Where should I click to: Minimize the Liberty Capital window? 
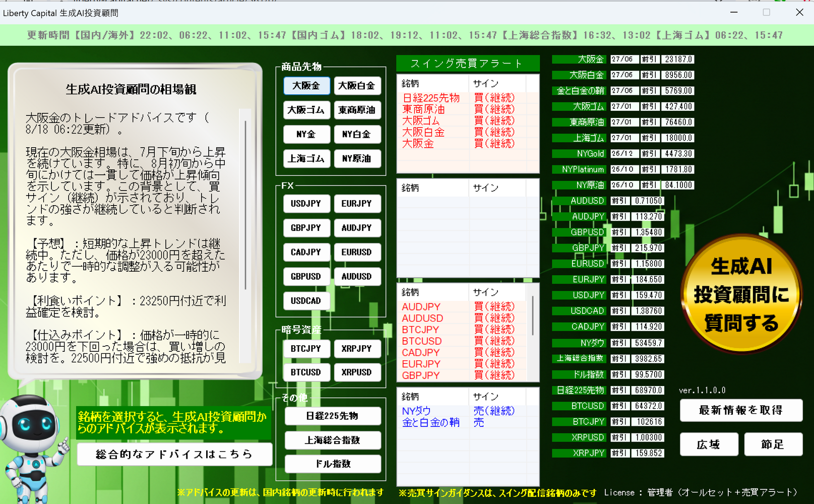[734, 13]
